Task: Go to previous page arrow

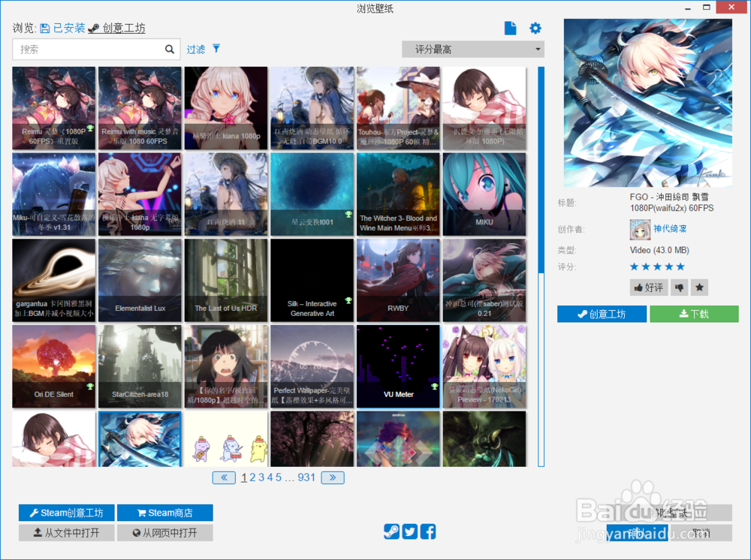Action: (x=224, y=477)
